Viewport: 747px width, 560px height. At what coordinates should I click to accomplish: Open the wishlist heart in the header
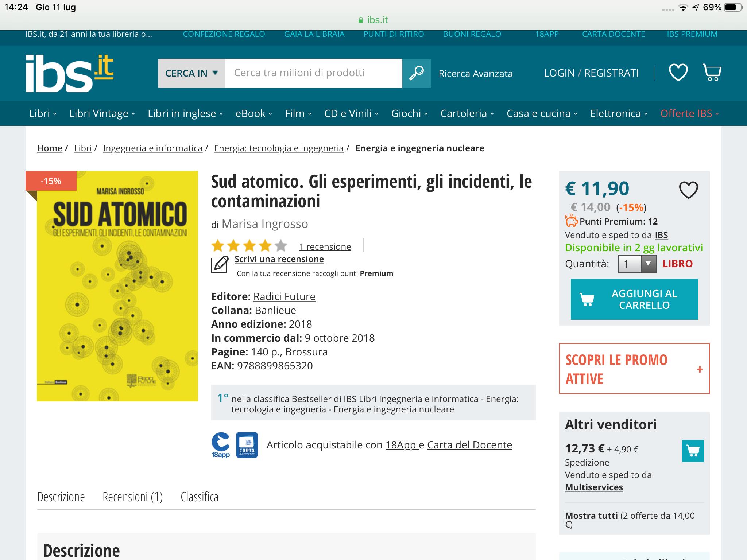point(678,72)
